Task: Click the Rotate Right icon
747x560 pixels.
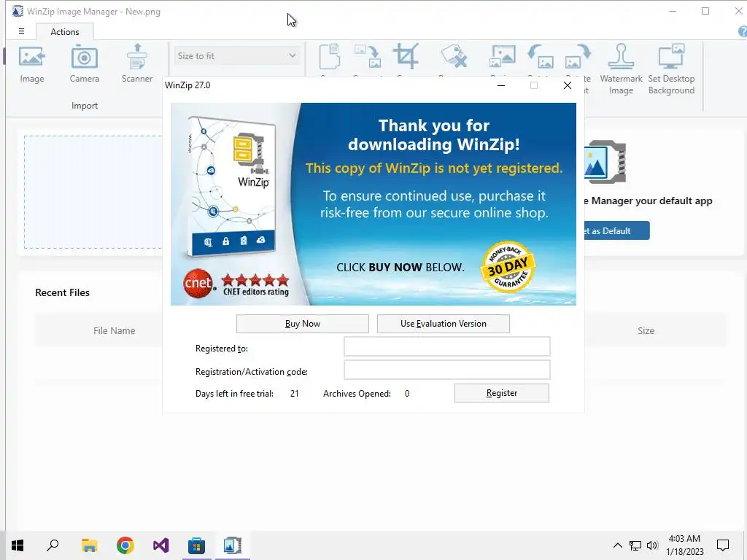Action: coord(578,57)
